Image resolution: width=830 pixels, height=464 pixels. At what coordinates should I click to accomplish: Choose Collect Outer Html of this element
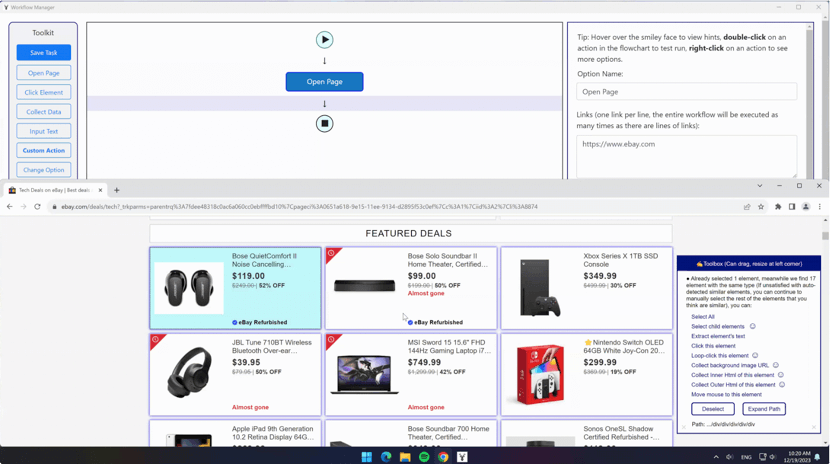[x=733, y=385]
